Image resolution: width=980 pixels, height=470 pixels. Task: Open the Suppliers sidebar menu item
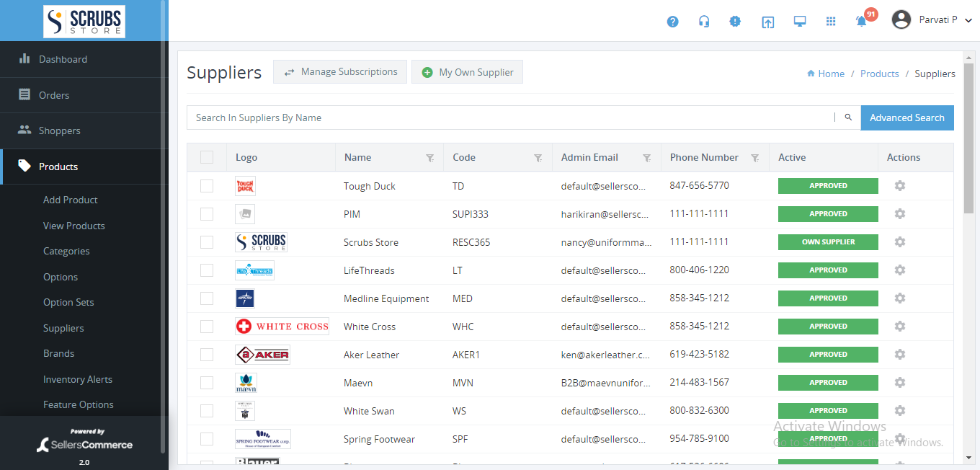63,327
